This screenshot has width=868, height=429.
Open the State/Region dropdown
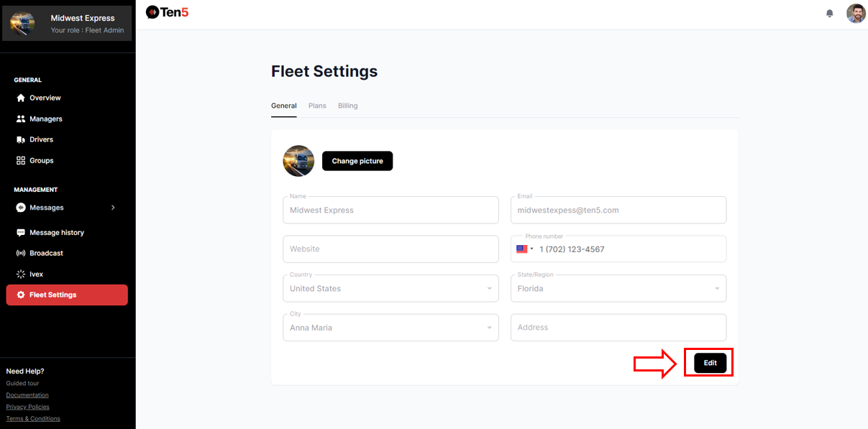click(717, 289)
